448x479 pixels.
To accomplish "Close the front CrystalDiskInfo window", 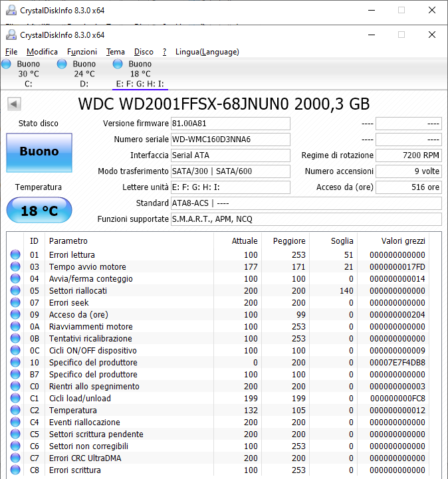I will click(432, 35).
